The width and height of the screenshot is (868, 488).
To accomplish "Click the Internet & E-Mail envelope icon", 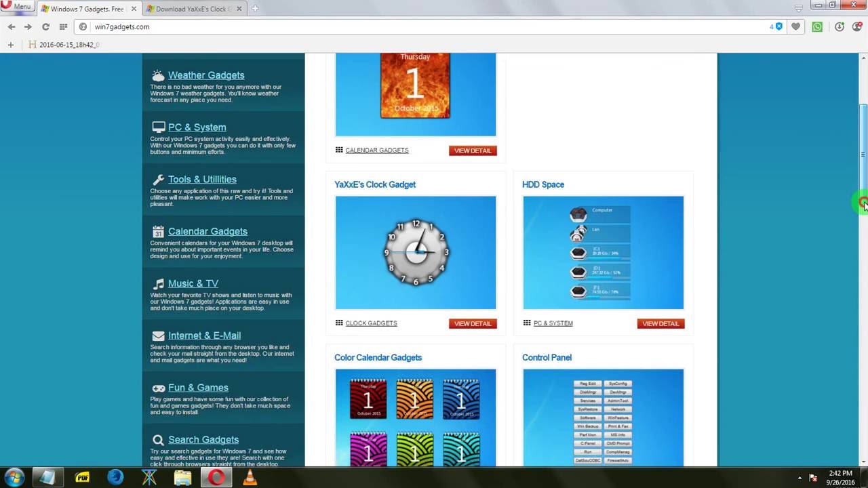I will tap(158, 335).
